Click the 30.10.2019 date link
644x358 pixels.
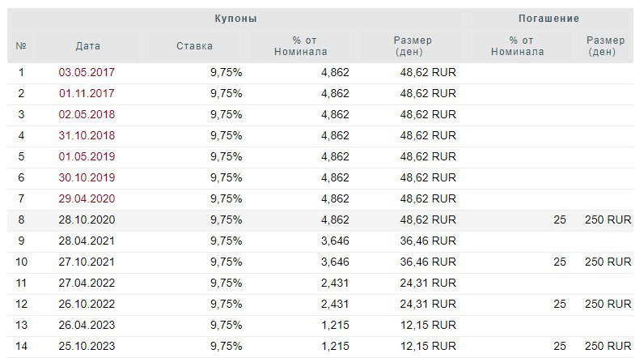point(87,177)
